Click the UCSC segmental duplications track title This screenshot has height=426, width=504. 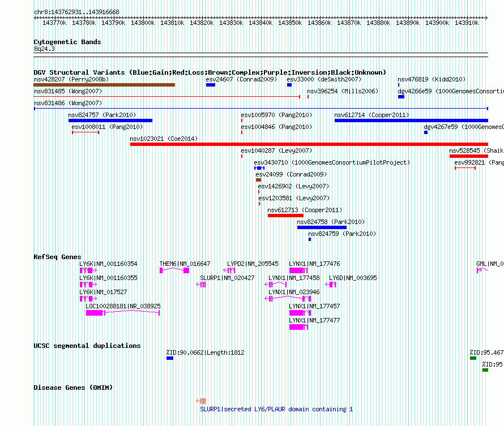[87, 346]
